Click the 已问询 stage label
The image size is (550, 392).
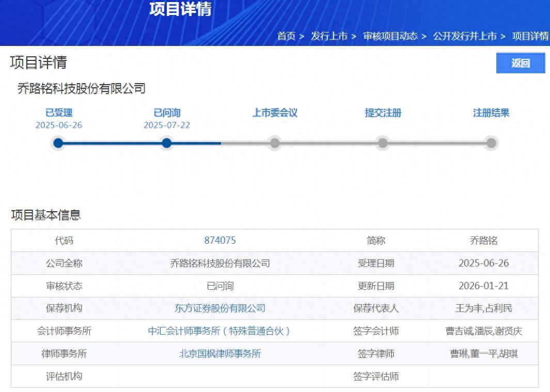(167, 113)
